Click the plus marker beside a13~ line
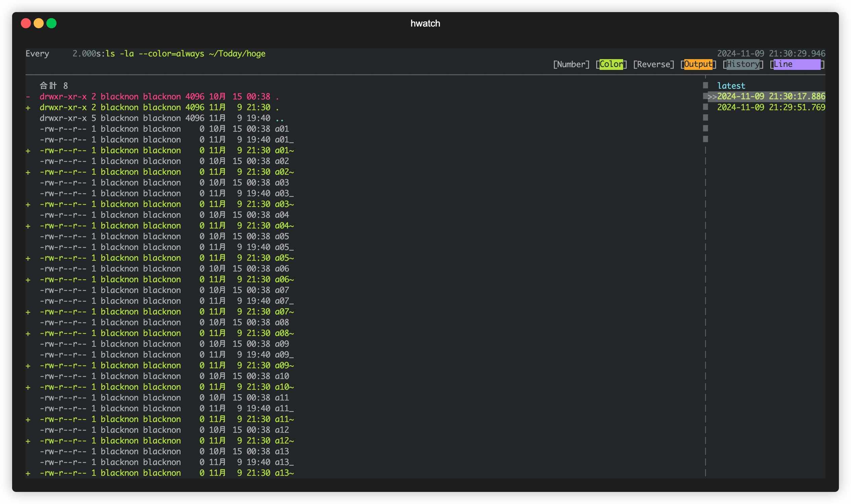The image size is (851, 504). coord(28,473)
